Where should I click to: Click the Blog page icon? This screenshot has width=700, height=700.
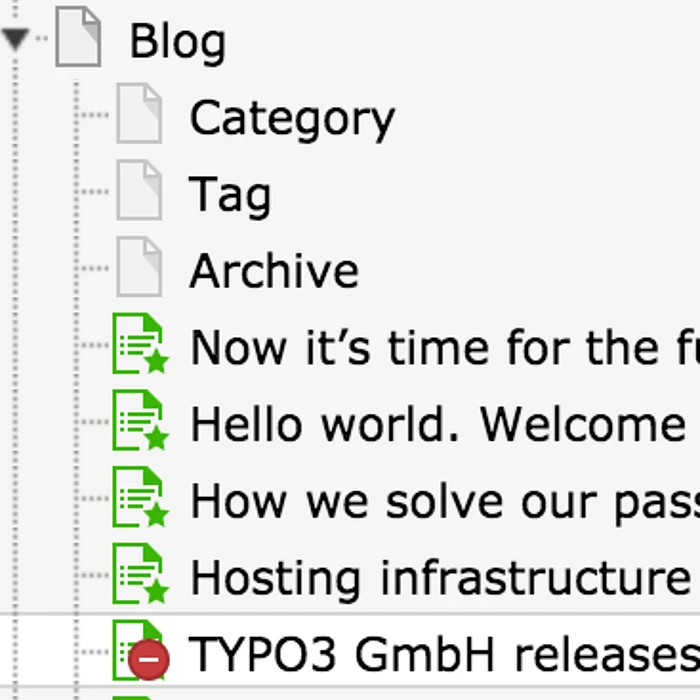(77, 38)
